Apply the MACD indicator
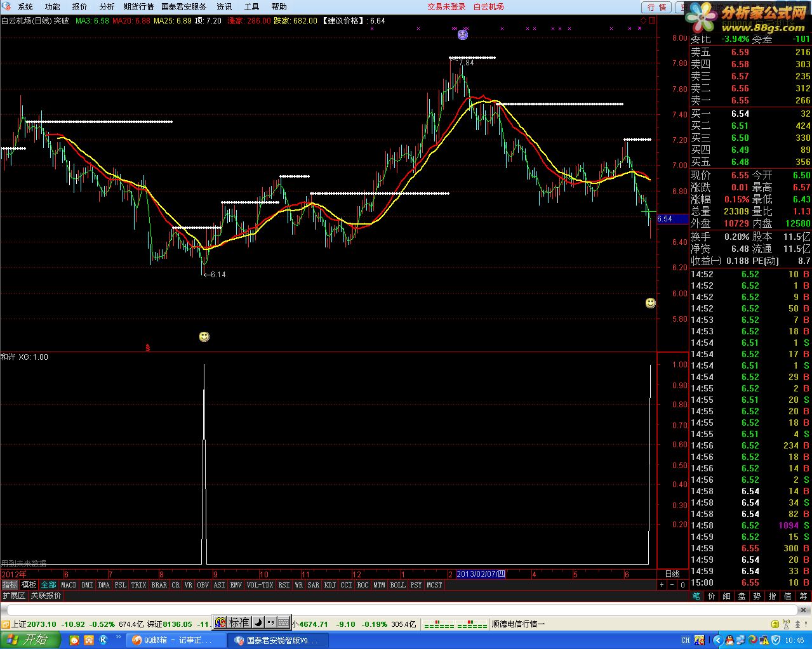812x649 pixels. (x=69, y=585)
